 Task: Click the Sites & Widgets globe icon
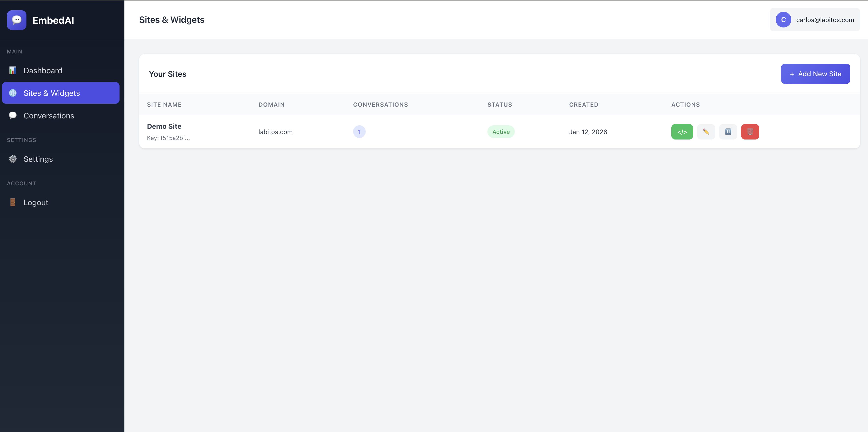tap(13, 93)
